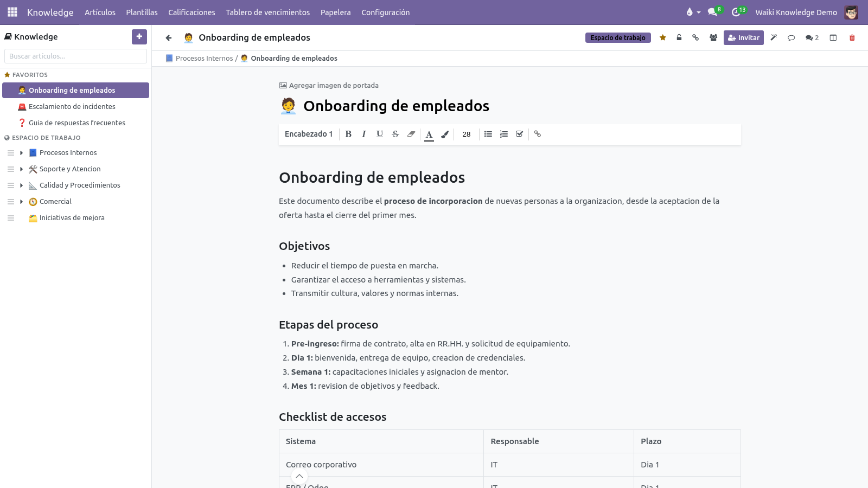Toggle the article lock icon
Image resolution: width=868 pixels, height=488 pixels.
pos(679,37)
